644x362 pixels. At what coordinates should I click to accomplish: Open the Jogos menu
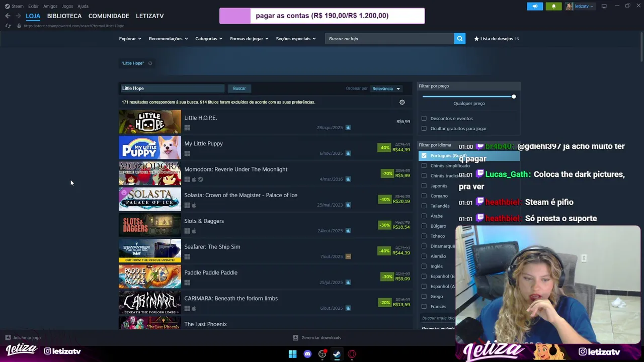67,6
